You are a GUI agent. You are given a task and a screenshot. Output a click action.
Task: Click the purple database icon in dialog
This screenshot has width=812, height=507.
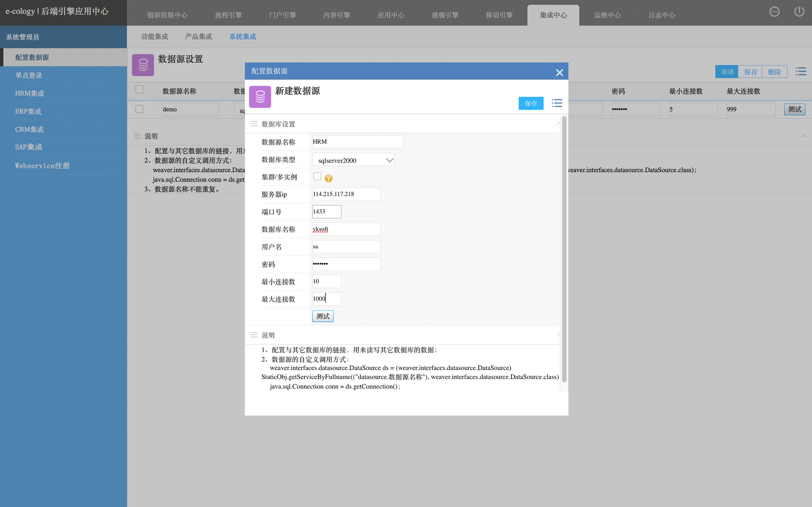tap(260, 97)
